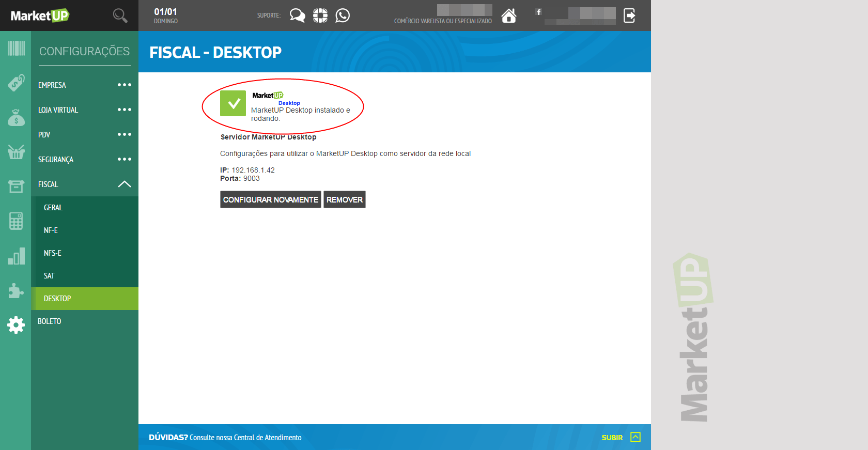Click the REMOVER button

pyautogui.click(x=345, y=199)
